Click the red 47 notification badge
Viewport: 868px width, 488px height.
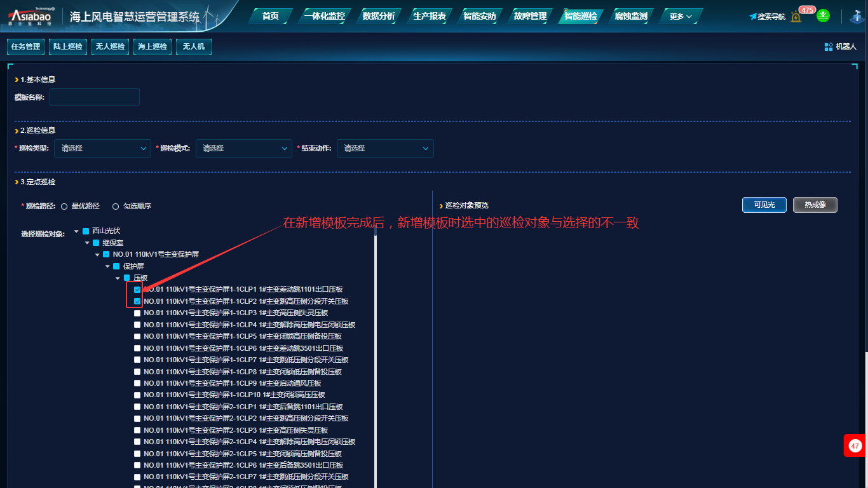[x=855, y=445]
